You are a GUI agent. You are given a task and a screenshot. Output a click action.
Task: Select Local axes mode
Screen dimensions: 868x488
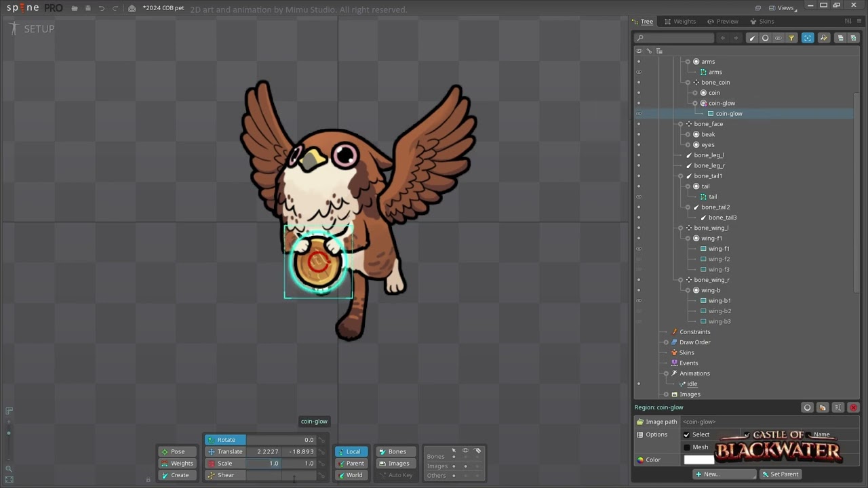click(351, 451)
